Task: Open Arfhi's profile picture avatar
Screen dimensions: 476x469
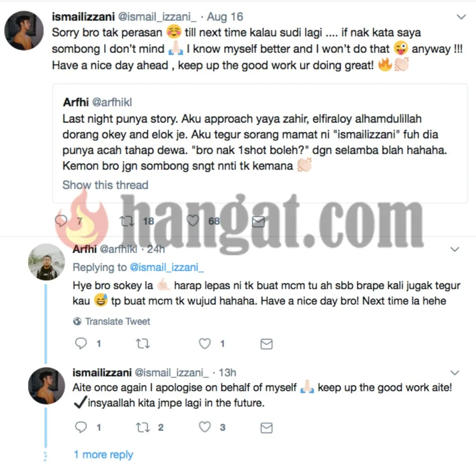Action: [x=46, y=262]
